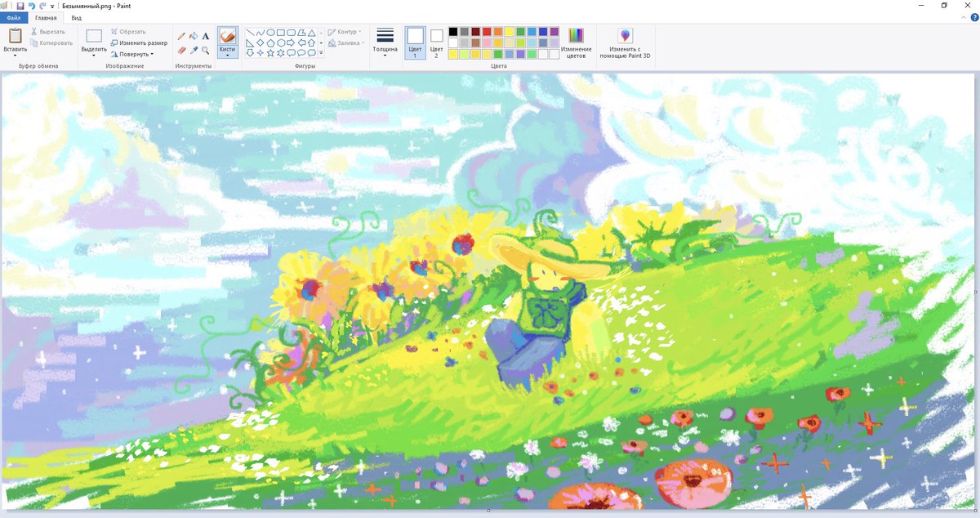Choose the pentagon shape
Viewport: 980px width, 518px height.
point(270,42)
